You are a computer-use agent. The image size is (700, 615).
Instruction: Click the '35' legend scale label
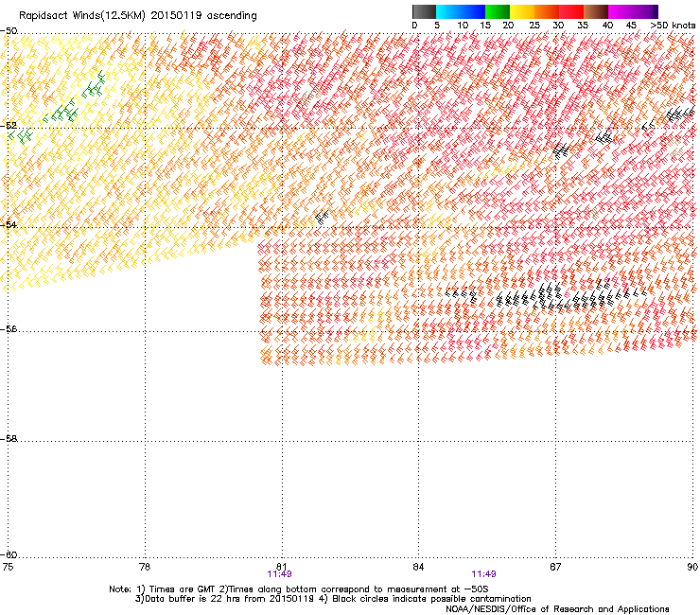point(583,26)
